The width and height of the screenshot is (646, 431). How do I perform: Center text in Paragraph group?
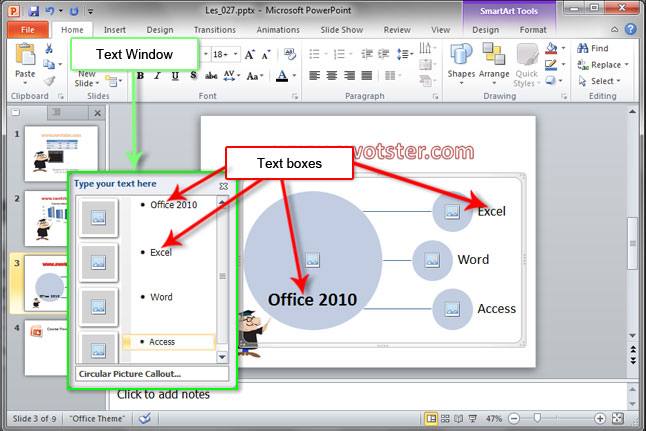click(x=332, y=75)
